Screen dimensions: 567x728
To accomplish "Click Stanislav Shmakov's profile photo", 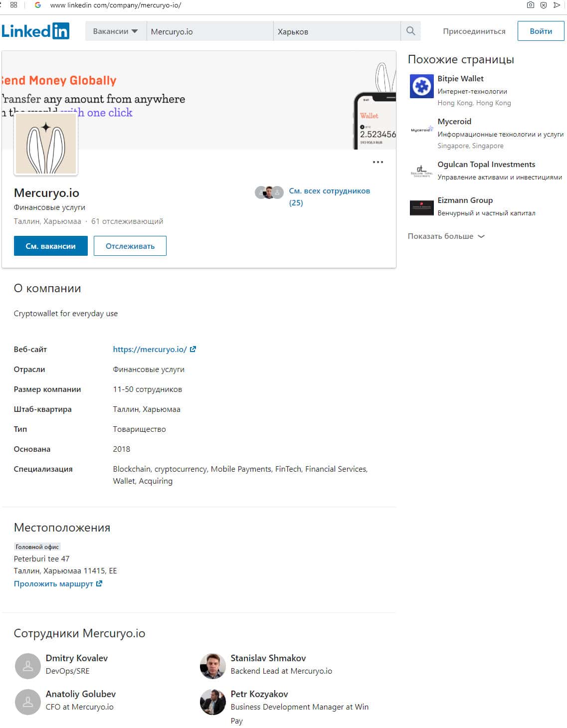I will [212, 666].
